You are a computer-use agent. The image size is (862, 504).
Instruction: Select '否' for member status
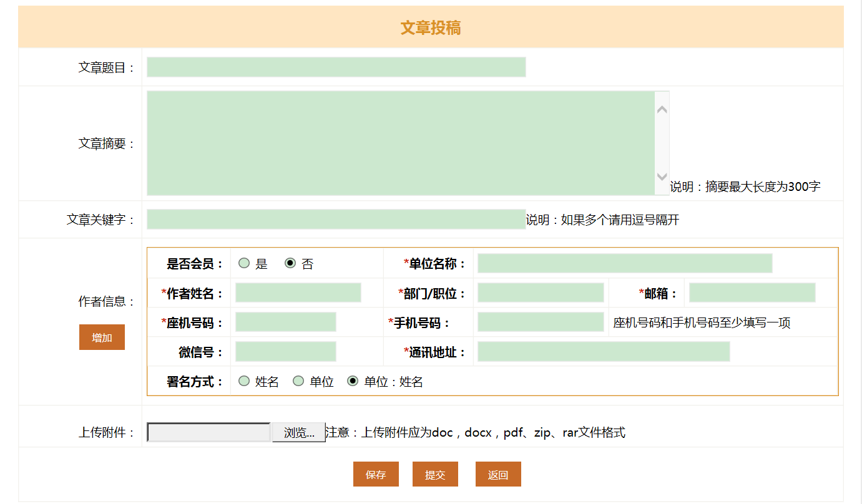(x=290, y=263)
